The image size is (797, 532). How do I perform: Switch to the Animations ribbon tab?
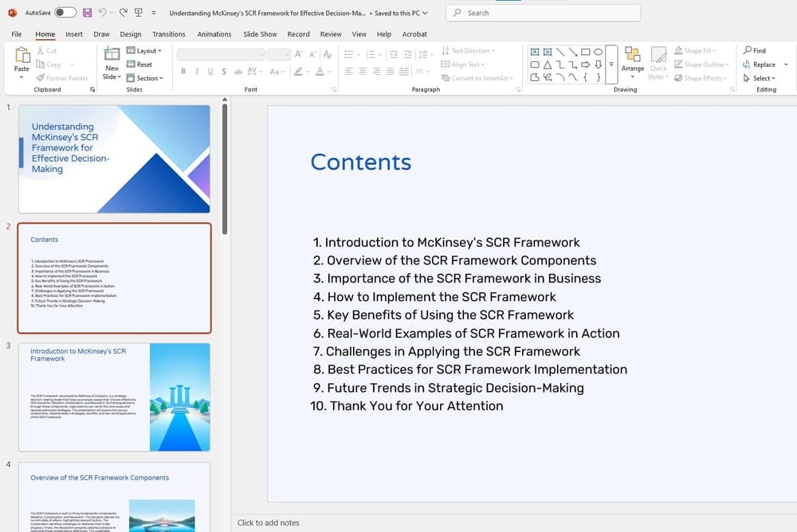point(214,34)
